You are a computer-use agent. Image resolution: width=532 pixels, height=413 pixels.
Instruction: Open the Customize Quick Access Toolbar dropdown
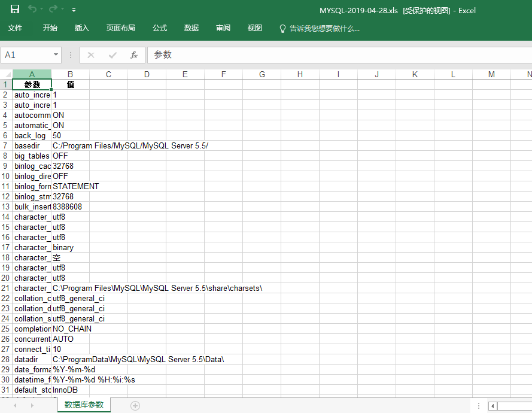[74, 10]
